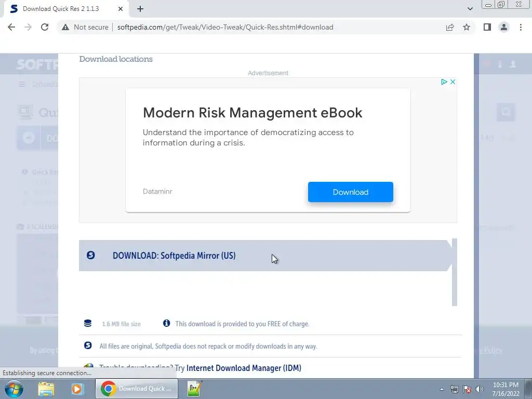
Task: Click the info icon beside FREE of charge
Action: (166, 323)
